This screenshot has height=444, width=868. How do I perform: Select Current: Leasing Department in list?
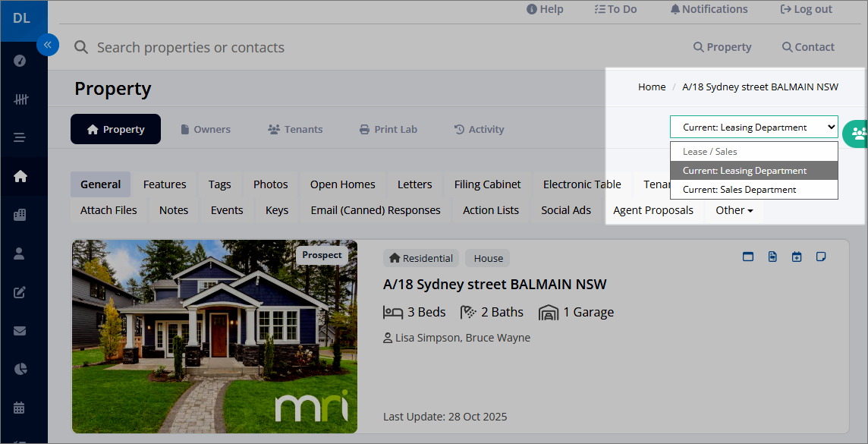(754, 171)
